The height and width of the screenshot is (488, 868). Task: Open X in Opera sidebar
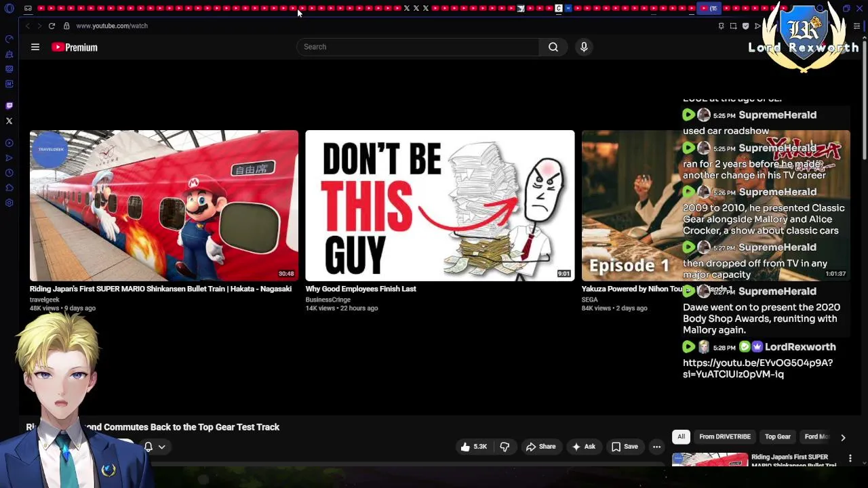pos(9,121)
